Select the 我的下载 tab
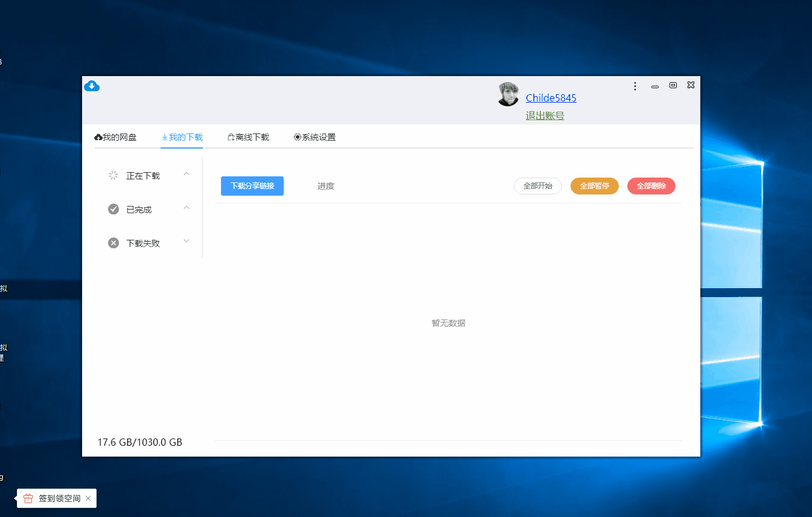 pyautogui.click(x=182, y=137)
